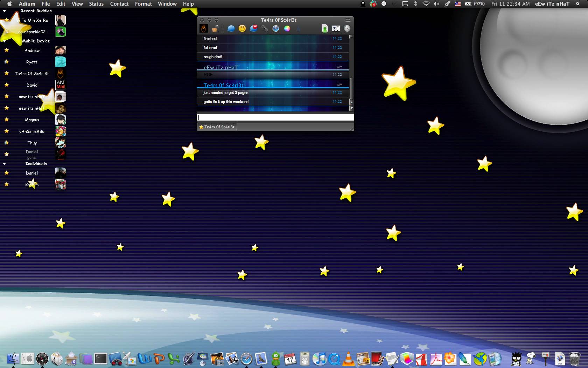Open Finder from the Dock
588x368 pixels.
(13, 359)
